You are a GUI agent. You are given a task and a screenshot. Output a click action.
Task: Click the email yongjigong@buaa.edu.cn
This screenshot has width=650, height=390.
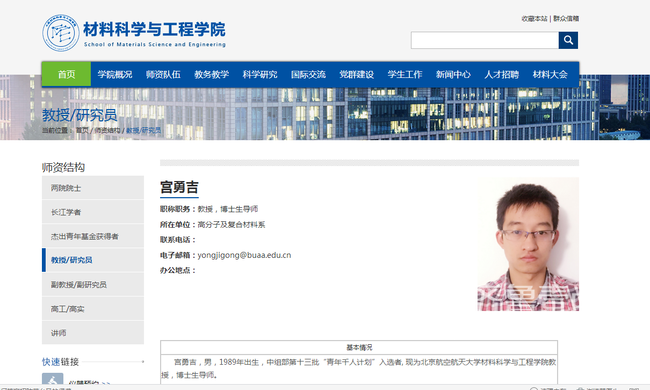click(x=244, y=255)
